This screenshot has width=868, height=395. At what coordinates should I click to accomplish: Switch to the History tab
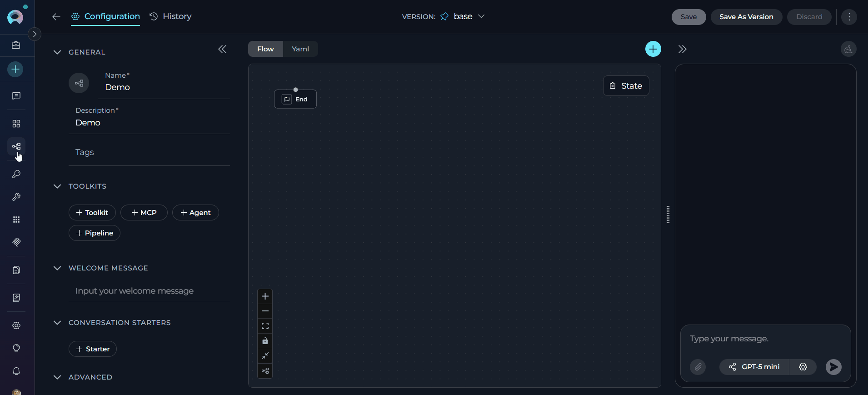pos(170,16)
